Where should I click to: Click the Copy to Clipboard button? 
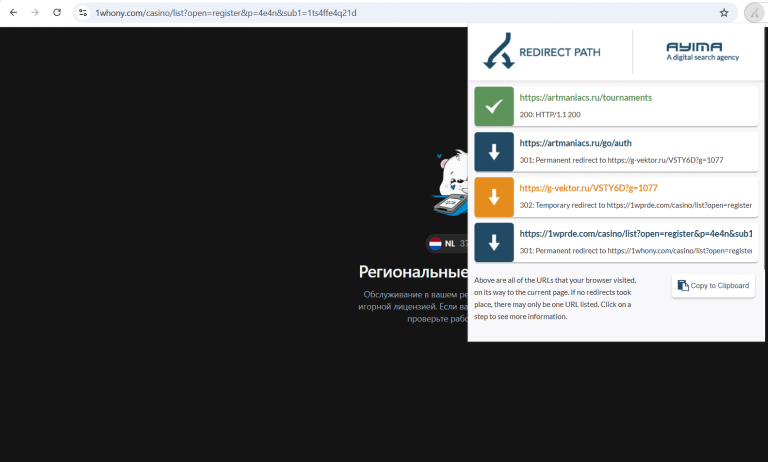(x=713, y=286)
